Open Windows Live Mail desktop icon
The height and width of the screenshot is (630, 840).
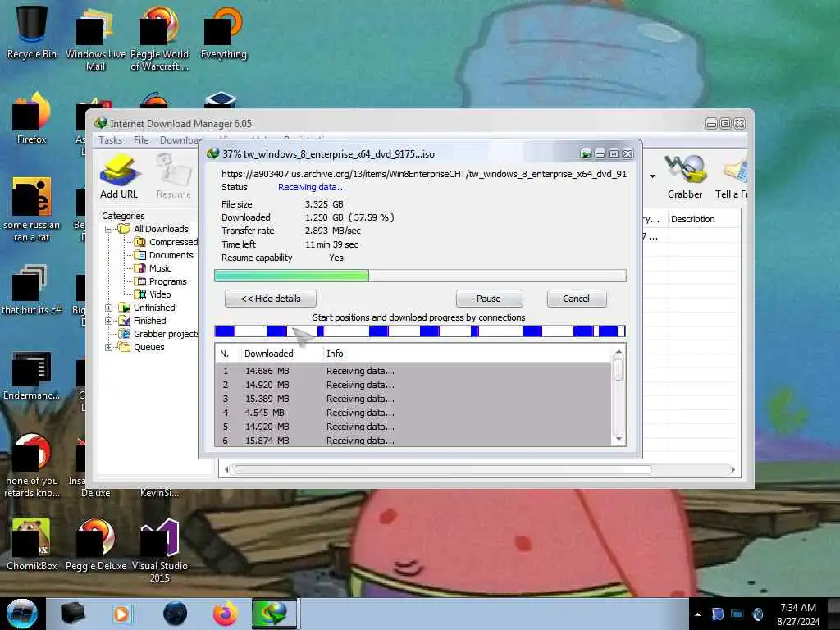click(95, 39)
